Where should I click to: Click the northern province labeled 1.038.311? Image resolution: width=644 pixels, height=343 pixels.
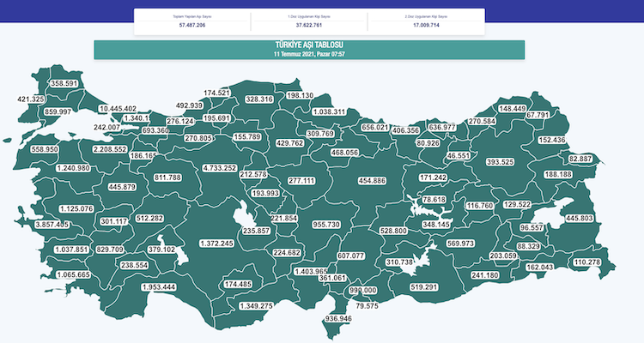(x=329, y=111)
